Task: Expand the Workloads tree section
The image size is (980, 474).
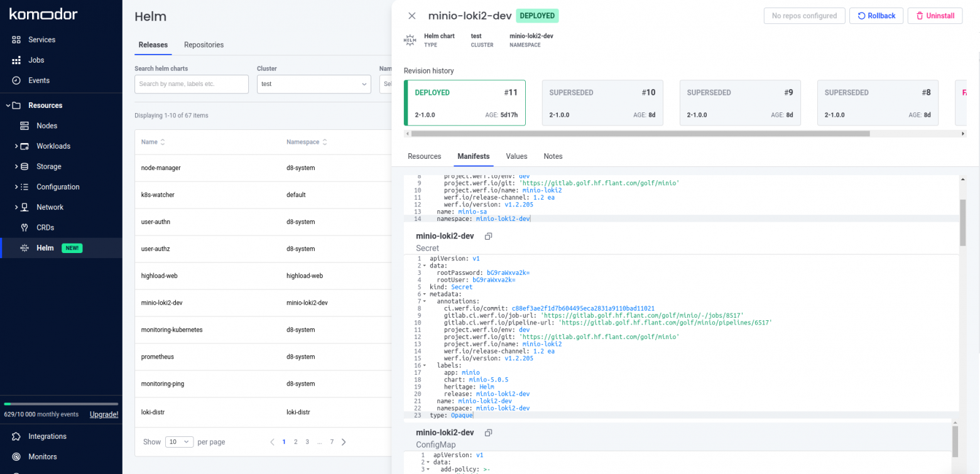Action: (16, 146)
